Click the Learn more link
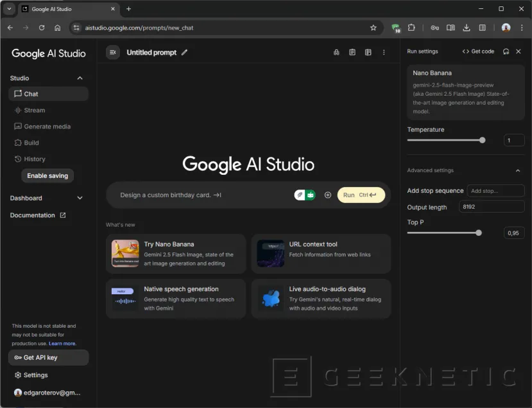532x408 pixels. point(62,344)
